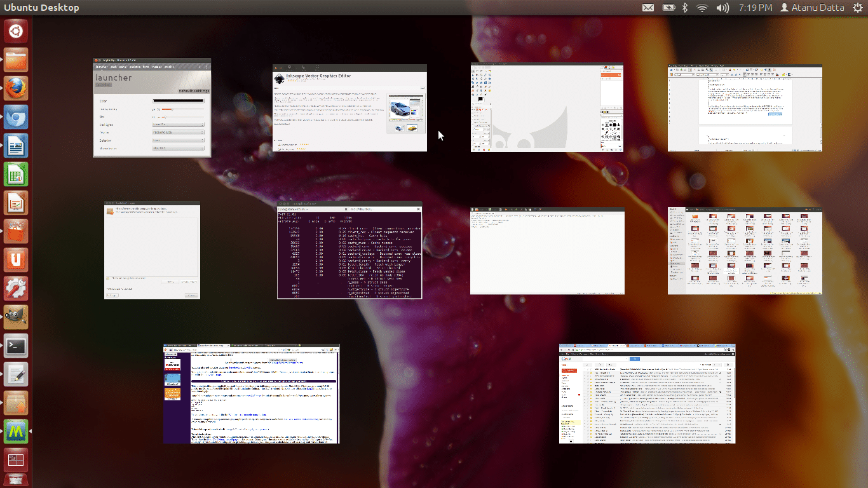
Task: Launch LibreOffice Calc spreadsheet icon
Action: (16, 175)
